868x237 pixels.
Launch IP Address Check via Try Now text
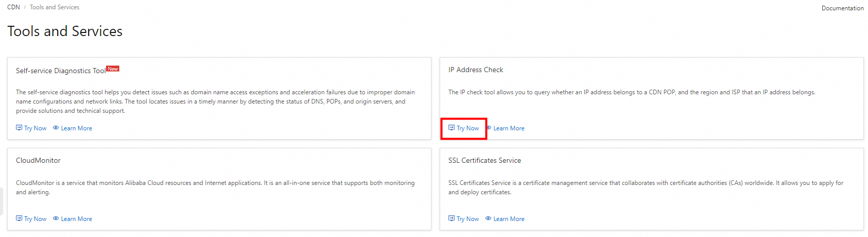click(x=468, y=128)
